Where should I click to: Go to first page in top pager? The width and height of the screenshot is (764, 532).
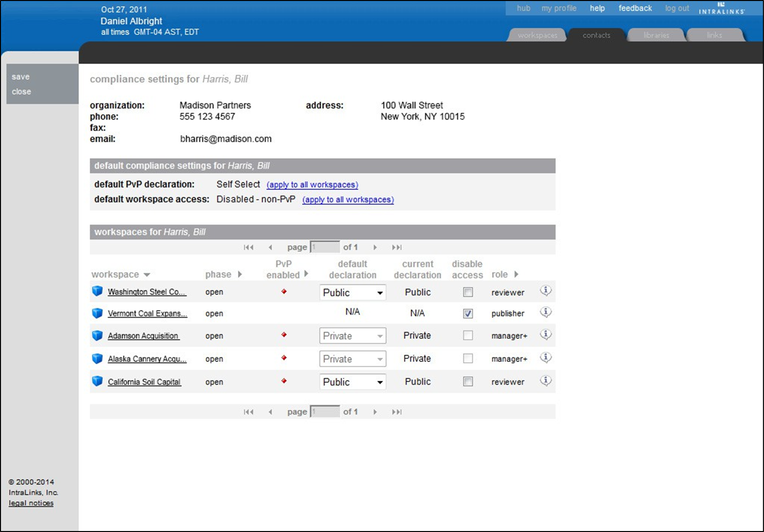[249, 247]
